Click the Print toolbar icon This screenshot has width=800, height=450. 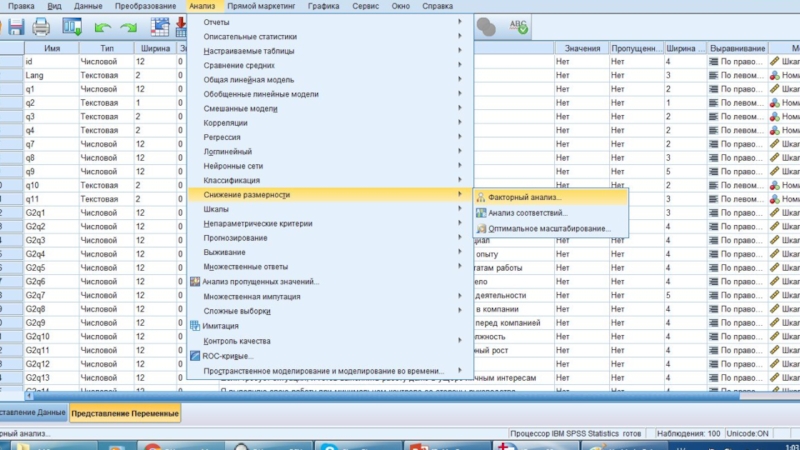pos(42,27)
